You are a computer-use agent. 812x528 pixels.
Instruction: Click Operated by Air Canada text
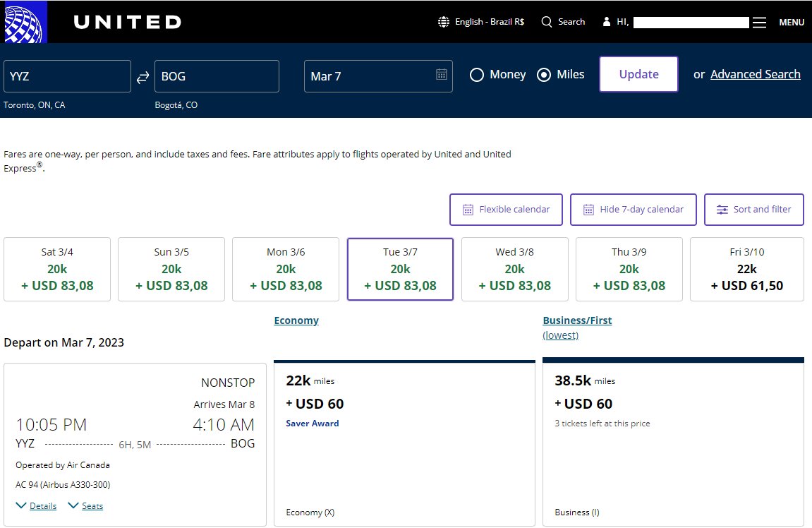click(x=63, y=464)
